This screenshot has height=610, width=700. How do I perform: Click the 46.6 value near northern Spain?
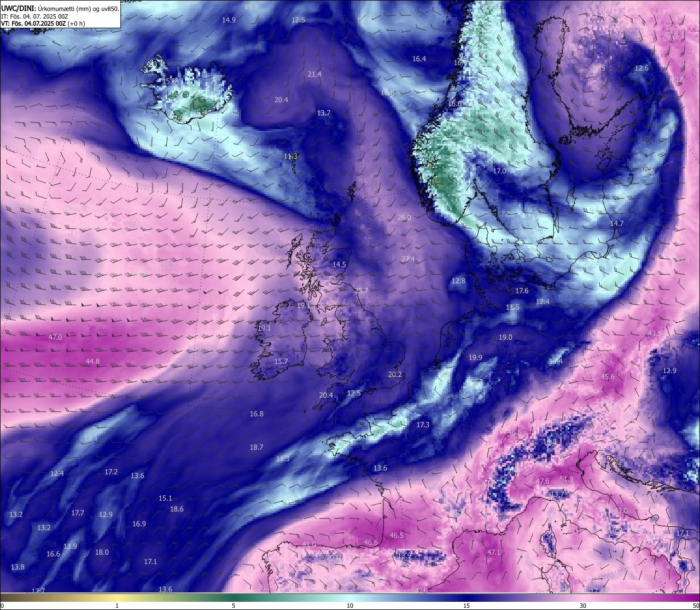click(371, 543)
